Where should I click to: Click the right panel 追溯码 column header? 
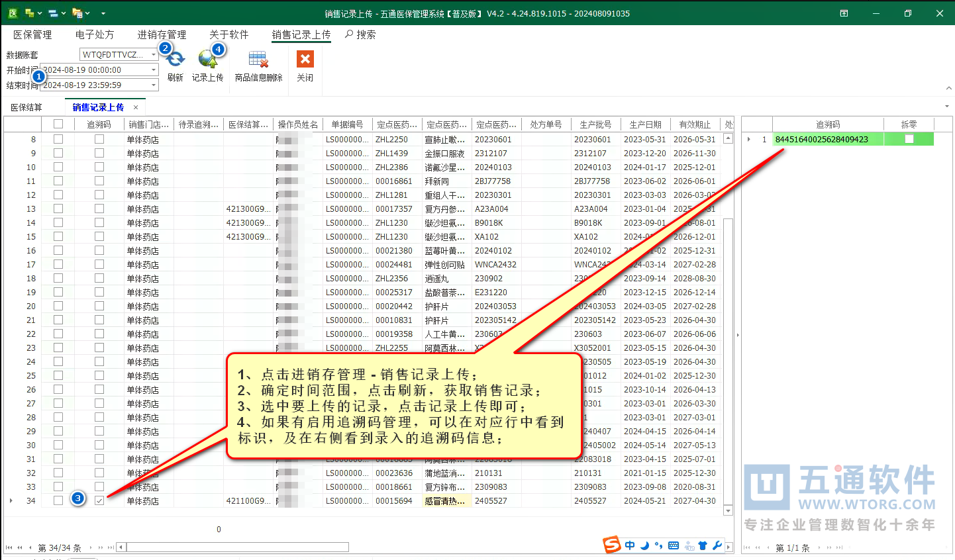pyautogui.click(x=828, y=124)
